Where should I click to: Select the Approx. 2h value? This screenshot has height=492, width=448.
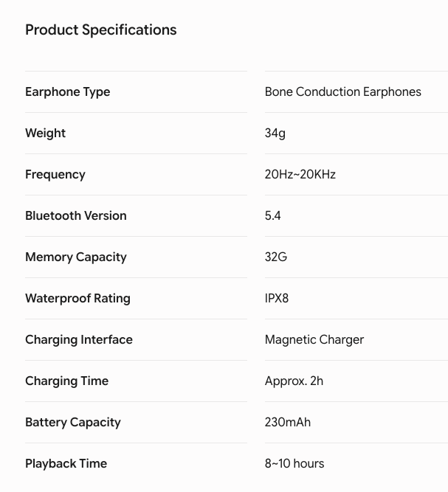coord(294,381)
